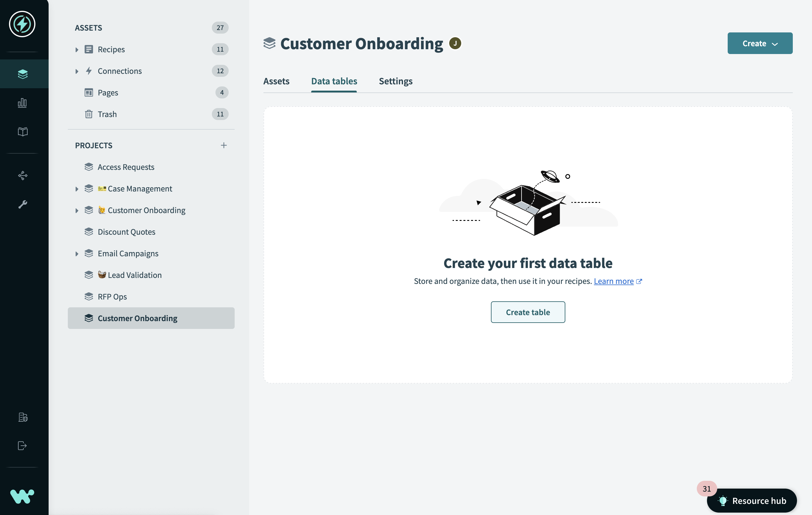Click the logout icon in sidebar
812x515 pixels.
click(x=22, y=446)
